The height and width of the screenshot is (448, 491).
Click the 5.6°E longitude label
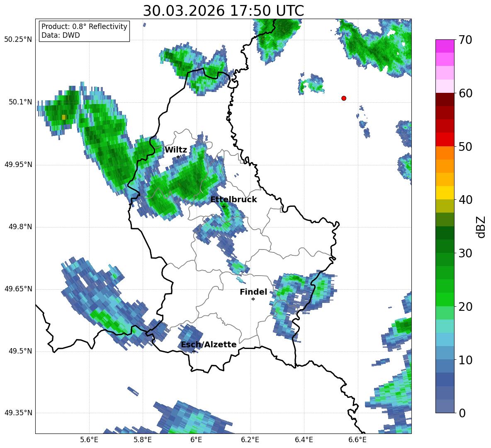point(89,440)
